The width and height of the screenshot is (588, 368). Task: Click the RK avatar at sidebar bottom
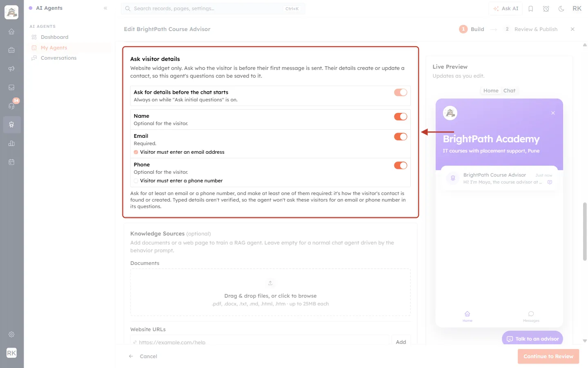click(x=11, y=353)
